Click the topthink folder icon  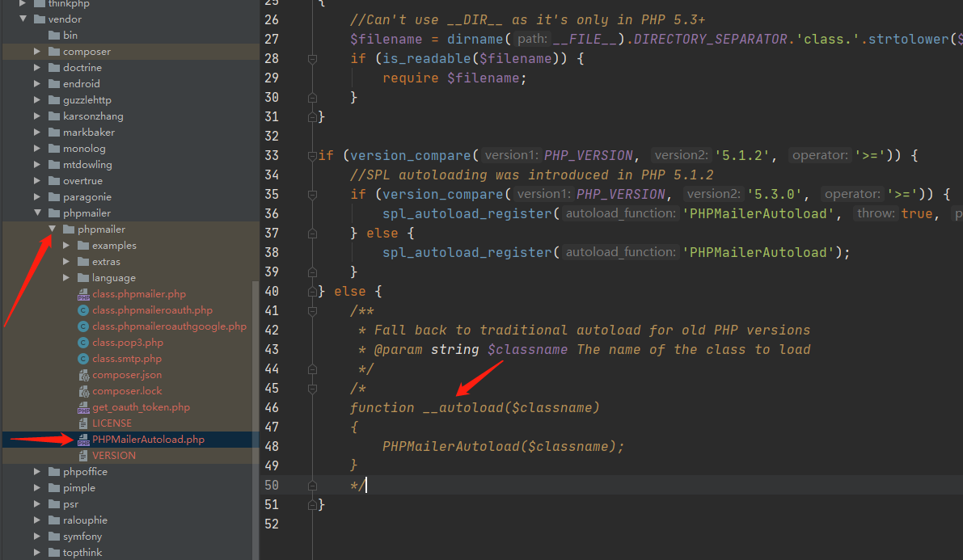coord(54,553)
